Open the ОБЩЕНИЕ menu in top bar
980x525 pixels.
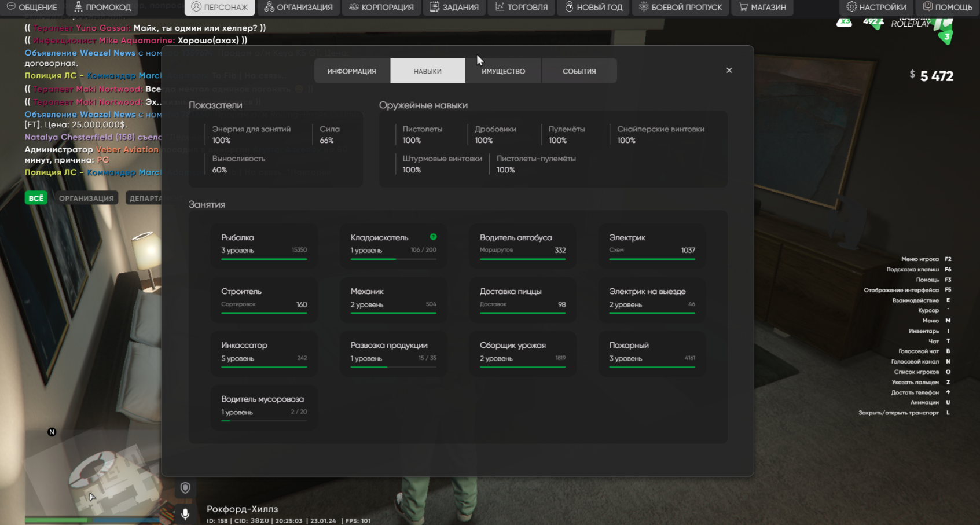32,7
